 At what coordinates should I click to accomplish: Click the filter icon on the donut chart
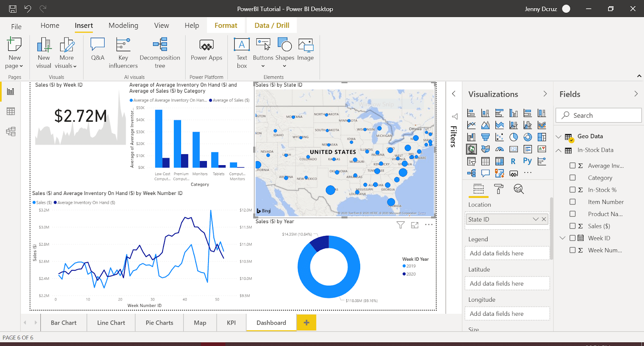point(400,225)
